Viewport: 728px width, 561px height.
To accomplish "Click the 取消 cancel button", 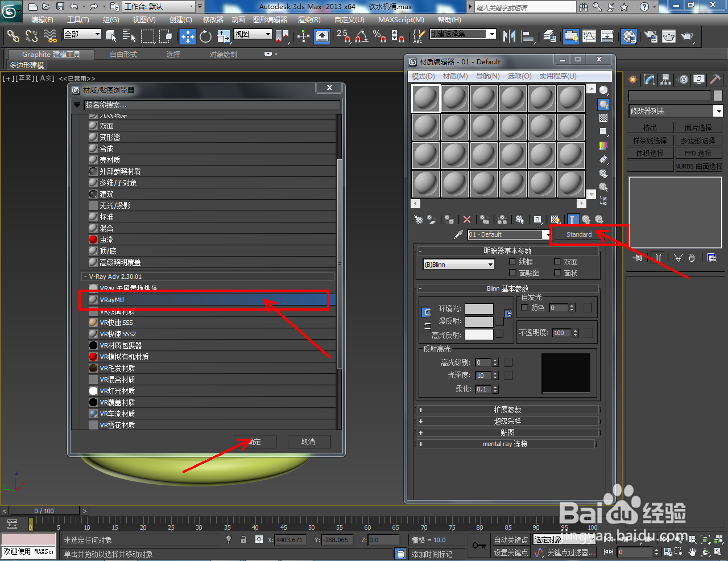I will (x=308, y=442).
